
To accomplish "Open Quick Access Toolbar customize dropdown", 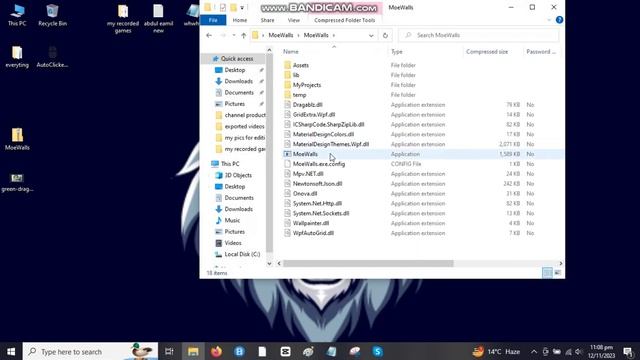I will tap(242, 8).
